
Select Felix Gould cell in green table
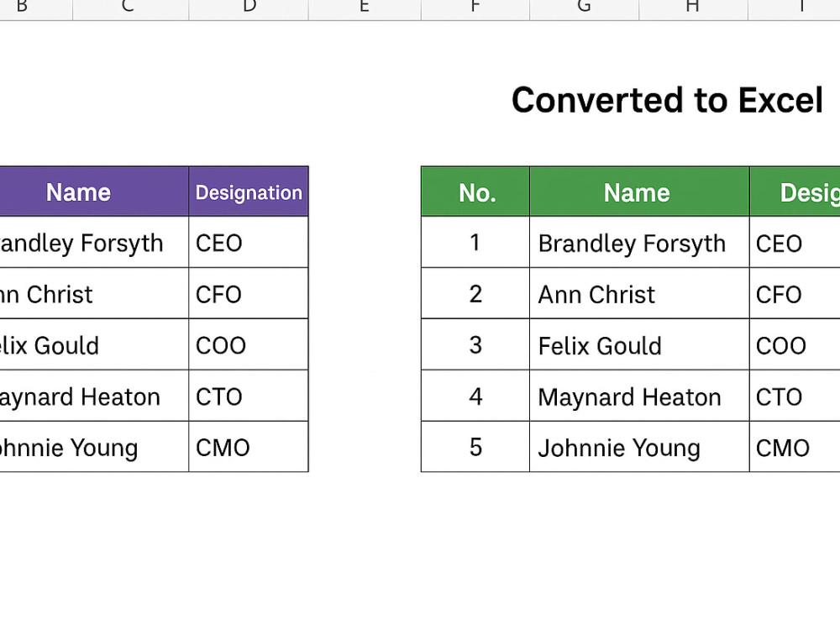[x=639, y=344]
